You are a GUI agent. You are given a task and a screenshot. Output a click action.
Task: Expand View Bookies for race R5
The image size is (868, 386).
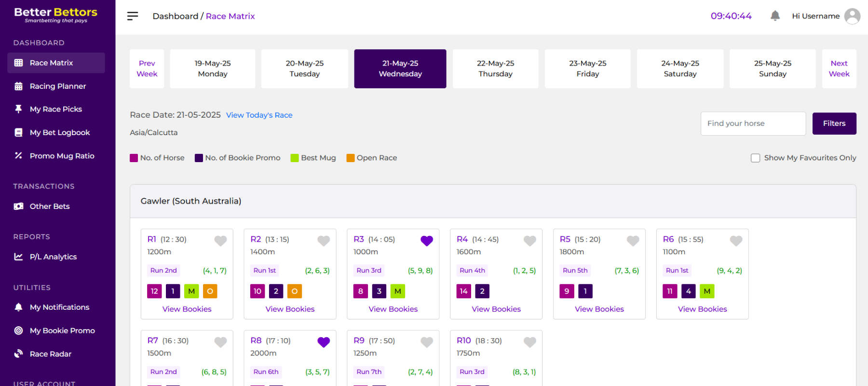coord(599,309)
